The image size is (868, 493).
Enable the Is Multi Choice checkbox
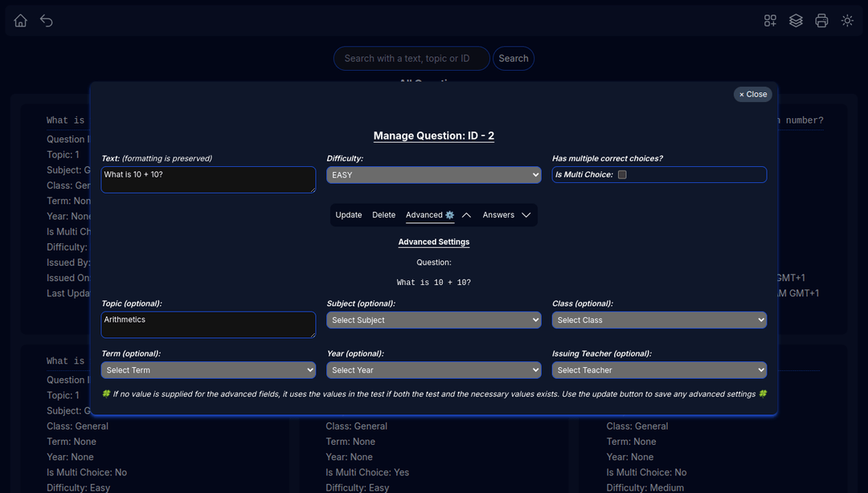[622, 175]
